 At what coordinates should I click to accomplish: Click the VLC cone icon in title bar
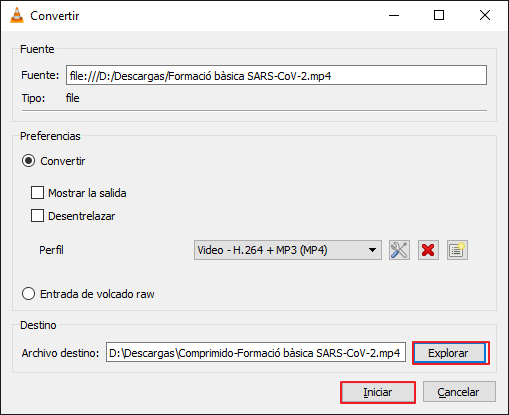(17, 15)
